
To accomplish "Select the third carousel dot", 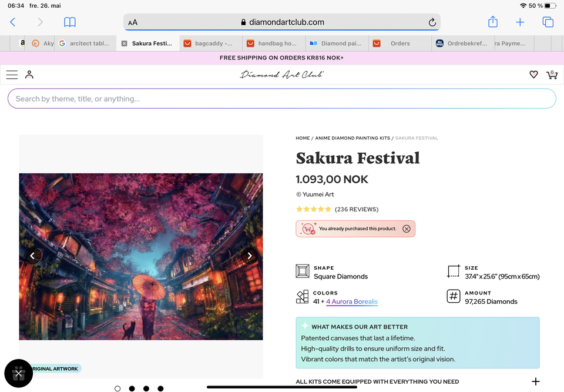I will (146, 388).
